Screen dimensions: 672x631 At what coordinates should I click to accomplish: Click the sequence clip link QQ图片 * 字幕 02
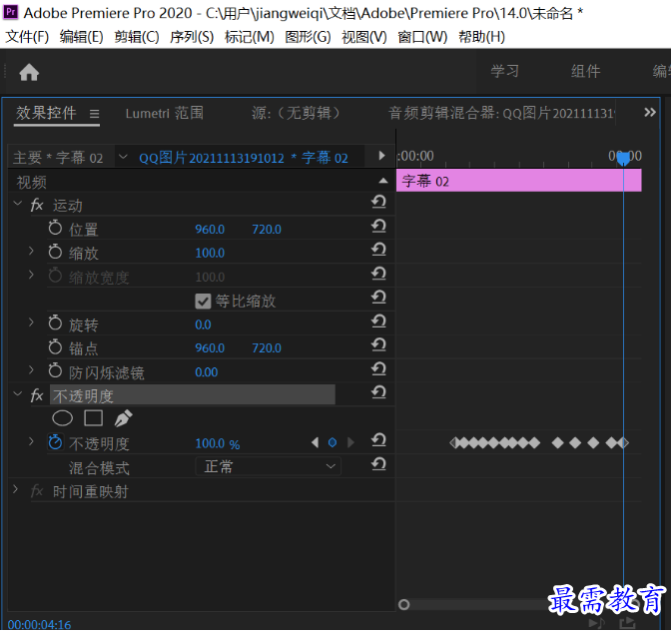(x=244, y=158)
